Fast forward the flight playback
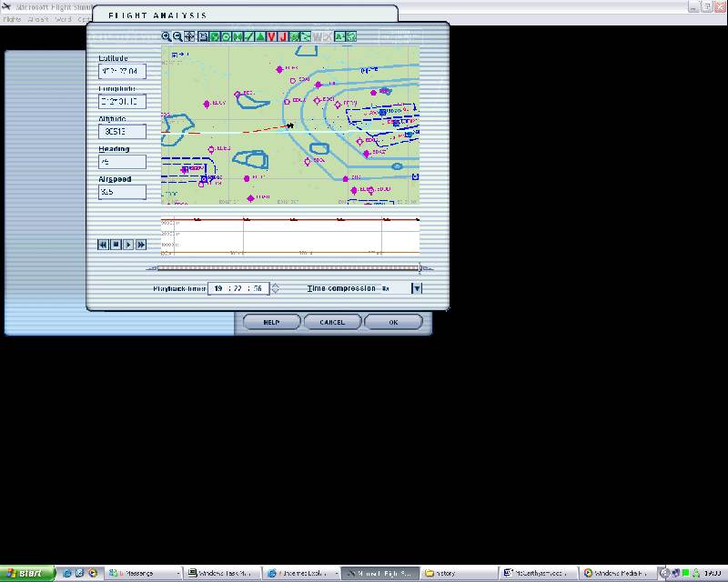This screenshot has height=582, width=728. [141, 245]
